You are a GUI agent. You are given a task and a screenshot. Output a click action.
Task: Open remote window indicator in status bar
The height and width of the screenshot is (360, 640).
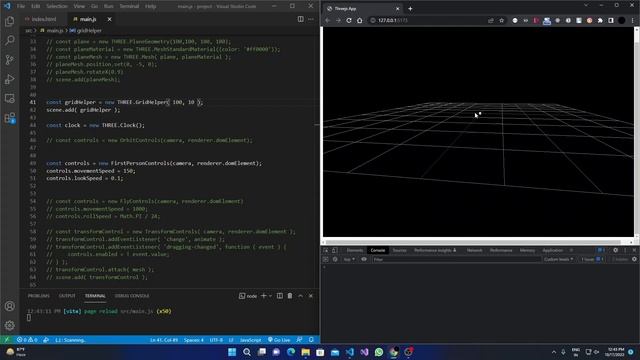pyautogui.click(x=6, y=340)
